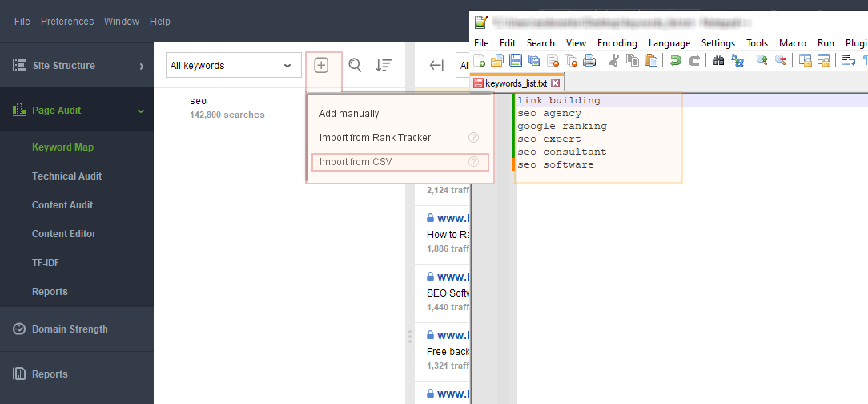Click Notepad++ Save icon
Screen dimensions: 868x404
(x=516, y=60)
